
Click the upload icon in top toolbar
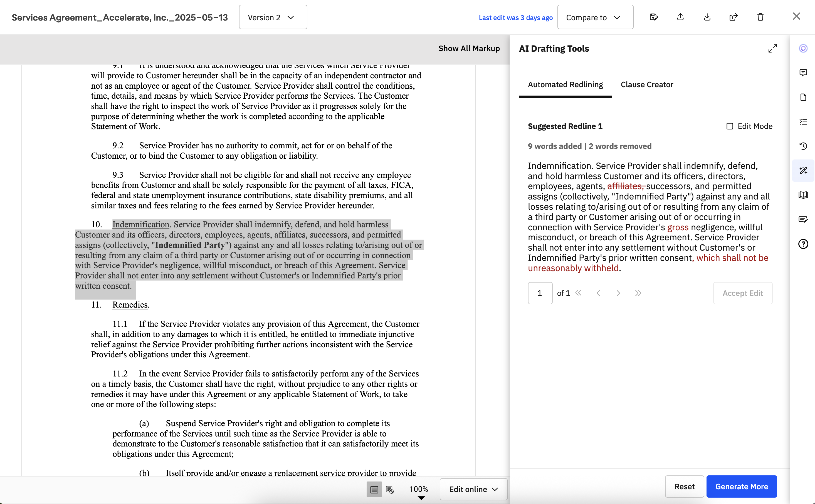tap(680, 17)
